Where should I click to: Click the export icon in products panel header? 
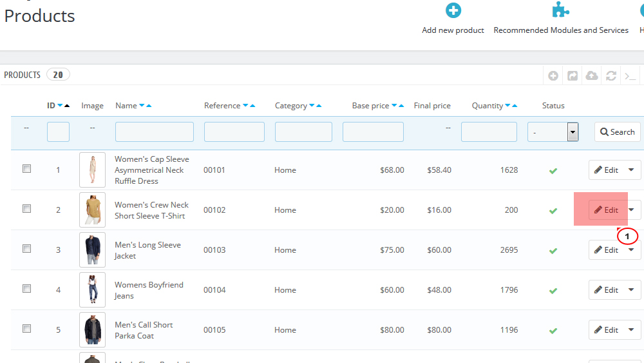pyautogui.click(x=572, y=75)
